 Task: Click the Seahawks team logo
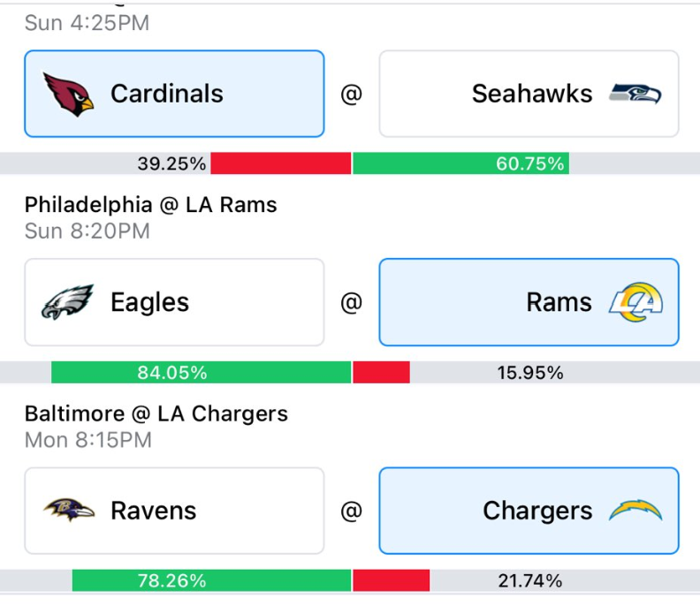point(635,94)
